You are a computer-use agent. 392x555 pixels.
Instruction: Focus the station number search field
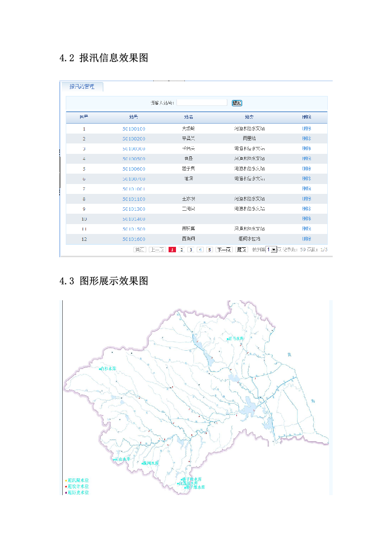click(202, 102)
